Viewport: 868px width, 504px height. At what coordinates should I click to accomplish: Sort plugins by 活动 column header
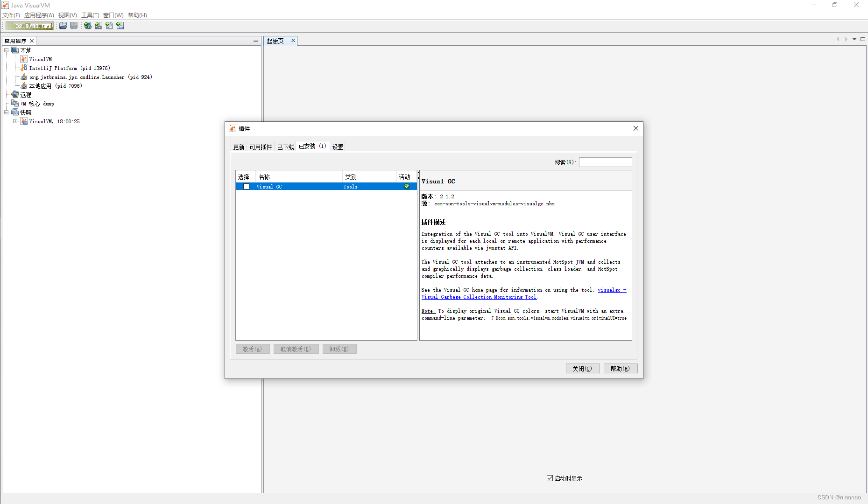[x=406, y=177]
